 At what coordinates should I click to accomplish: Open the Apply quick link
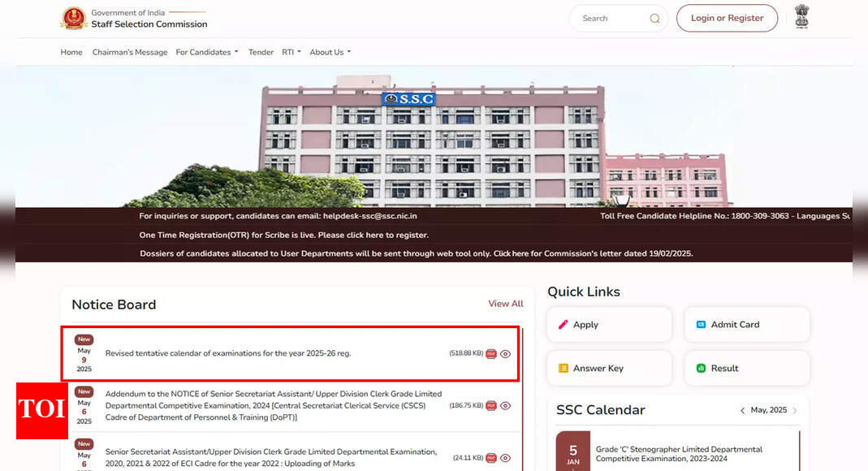[609, 325]
